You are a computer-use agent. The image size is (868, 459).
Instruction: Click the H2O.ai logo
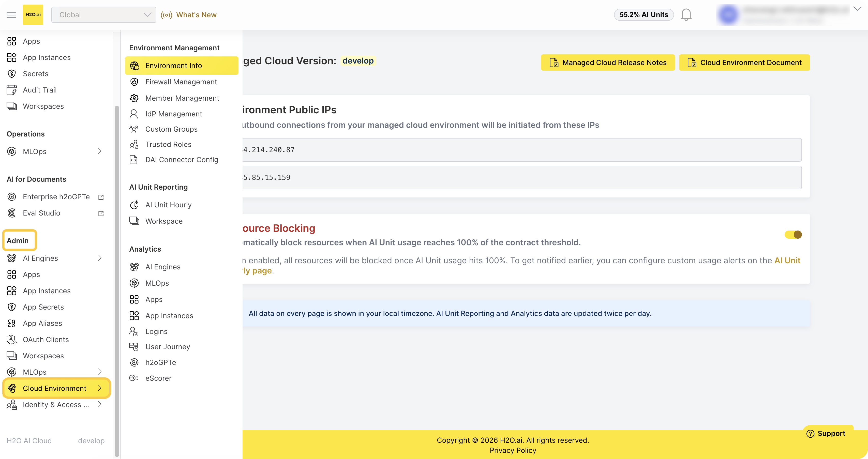coord(33,15)
